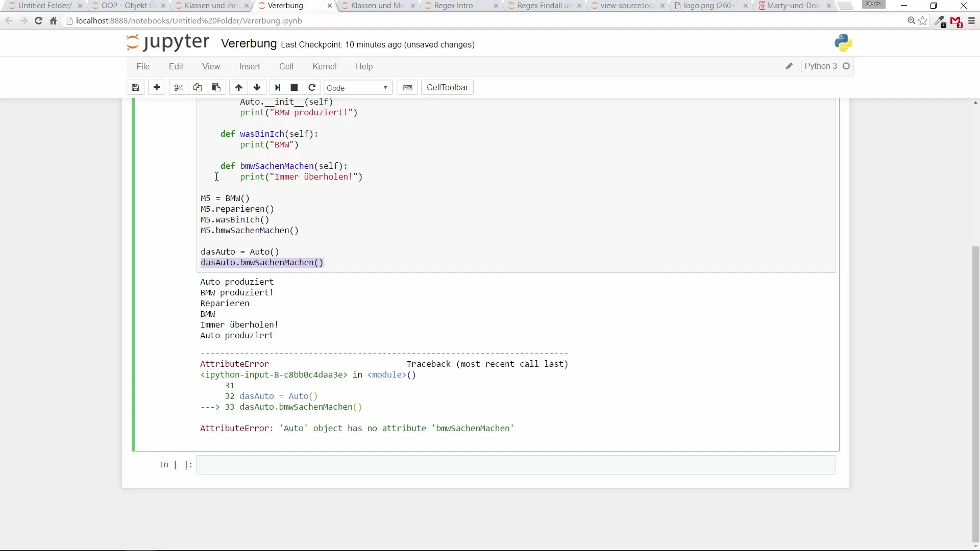This screenshot has height=551, width=980.
Task: Click the kernel idle circle indicator
Action: [846, 66]
